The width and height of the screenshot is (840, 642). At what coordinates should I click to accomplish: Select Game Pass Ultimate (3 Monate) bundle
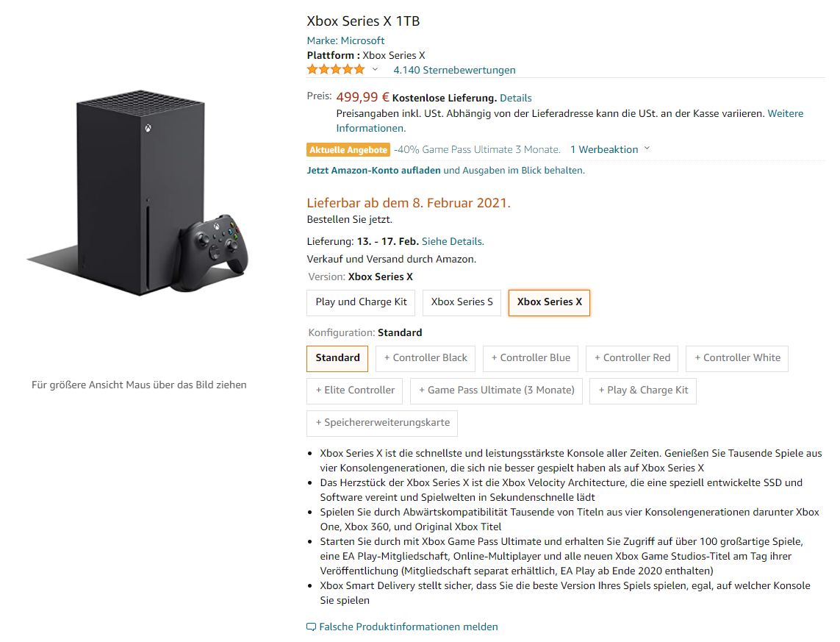pos(497,390)
